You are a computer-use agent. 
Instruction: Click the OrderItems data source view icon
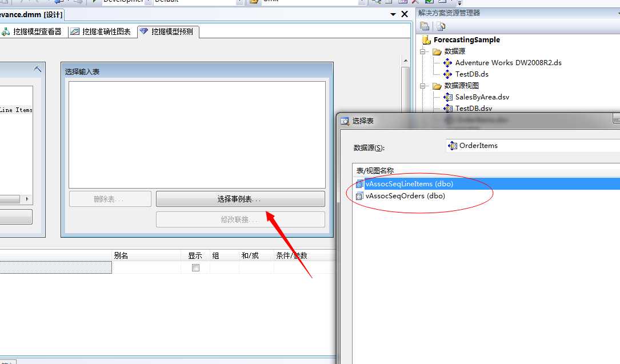tap(453, 146)
